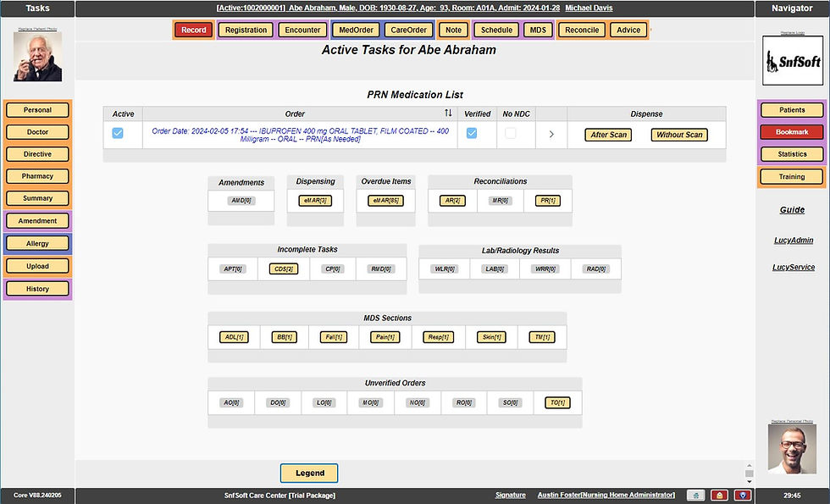Image resolution: width=830 pixels, height=504 pixels.
Task: Click the Training button
Action: (x=792, y=177)
